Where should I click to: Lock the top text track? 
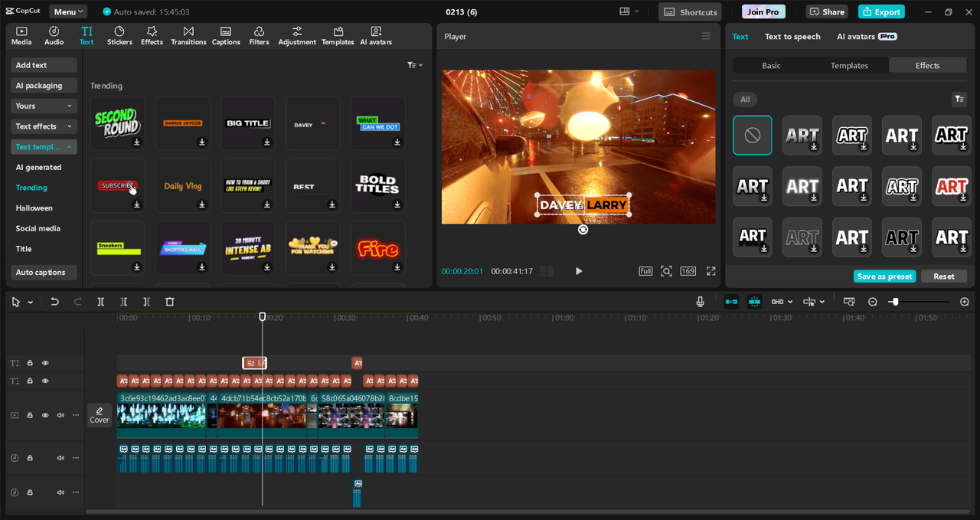coord(30,363)
